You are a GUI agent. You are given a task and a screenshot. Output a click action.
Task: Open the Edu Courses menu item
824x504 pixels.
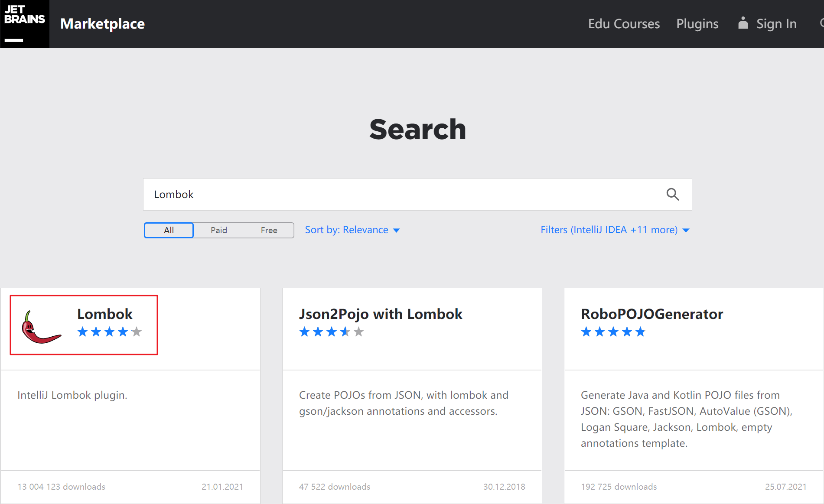(624, 24)
